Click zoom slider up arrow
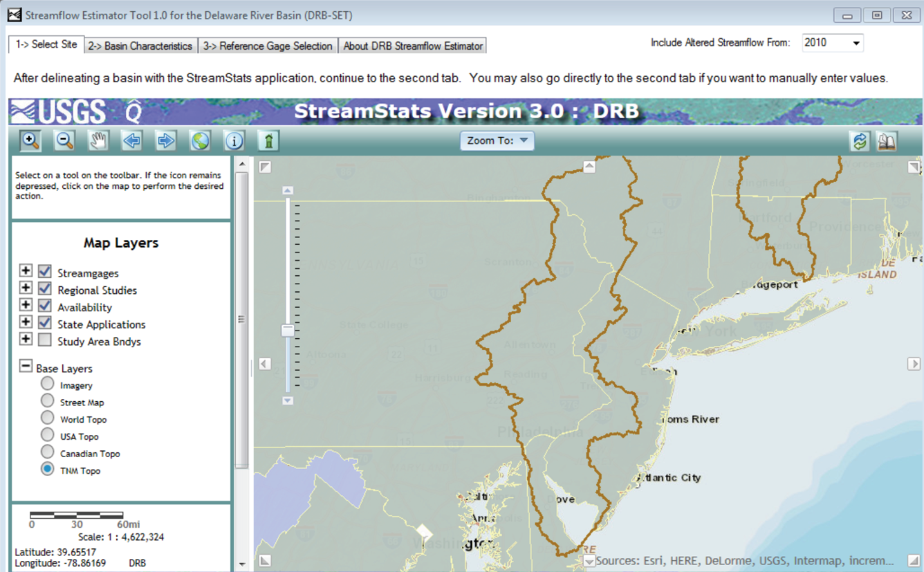The height and width of the screenshot is (572, 924). click(288, 190)
